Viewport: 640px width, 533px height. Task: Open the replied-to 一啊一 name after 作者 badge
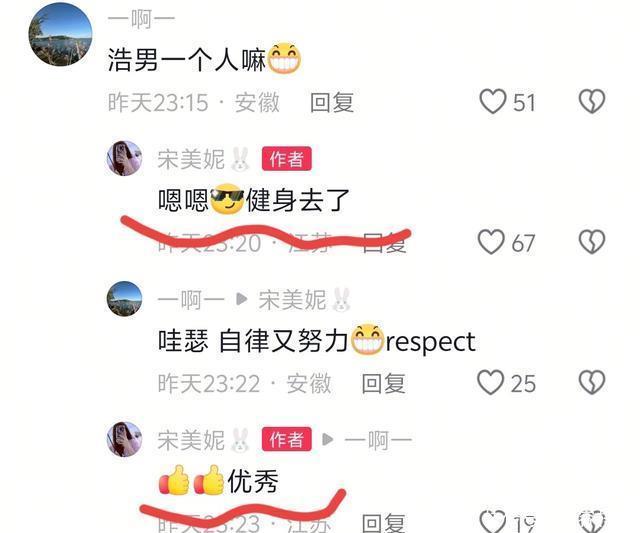pos(378,441)
